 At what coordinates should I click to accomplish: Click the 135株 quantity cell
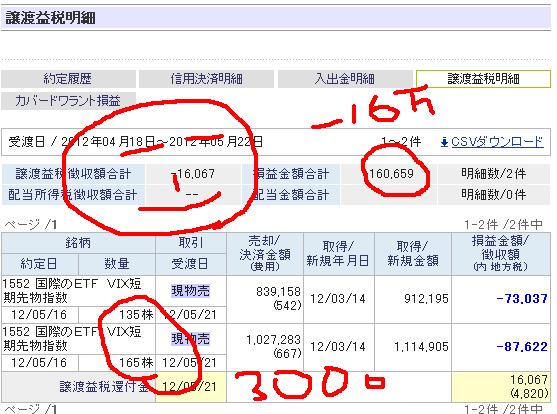pos(117,314)
